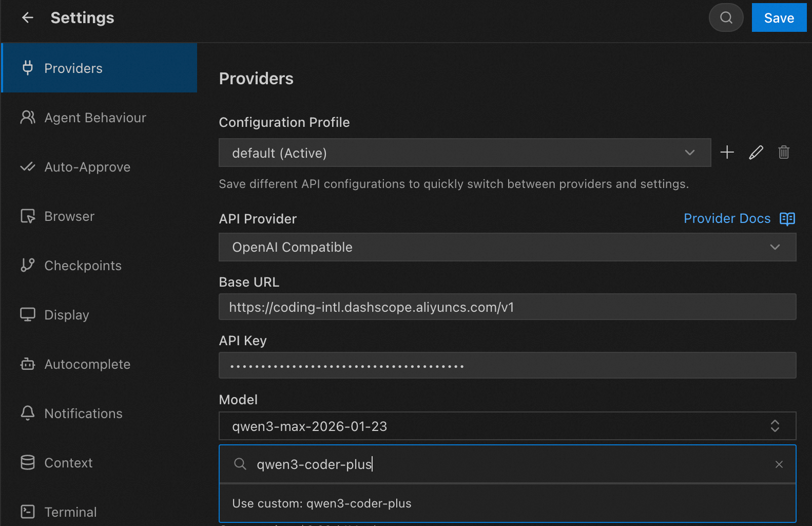Open the Browser settings section
Image resolution: width=812 pixels, height=526 pixels.
point(69,216)
